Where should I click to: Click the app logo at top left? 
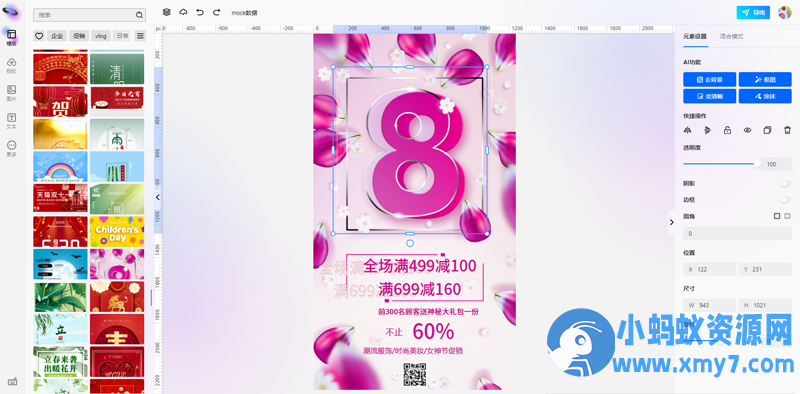[x=11, y=11]
